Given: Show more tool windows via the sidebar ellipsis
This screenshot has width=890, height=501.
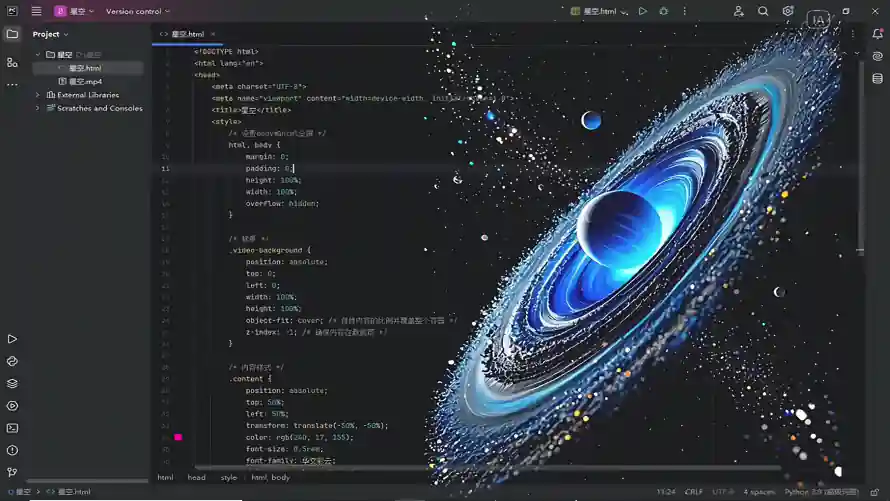Looking at the screenshot, I should 12,85.
